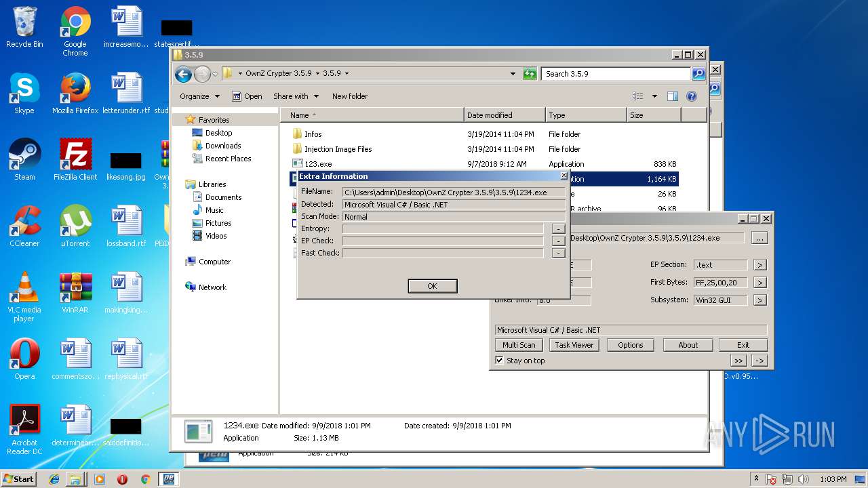Click the Entropy calculate dash button

point(558,229)
